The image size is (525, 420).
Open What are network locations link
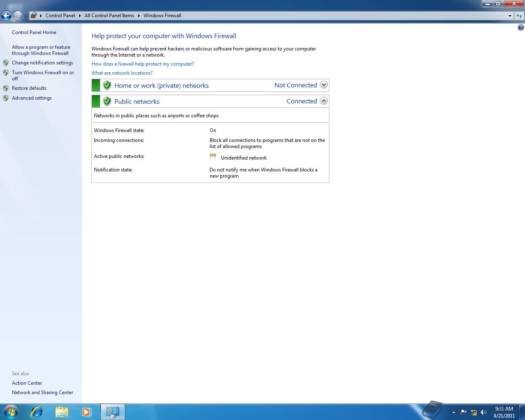tap(122, 73)
